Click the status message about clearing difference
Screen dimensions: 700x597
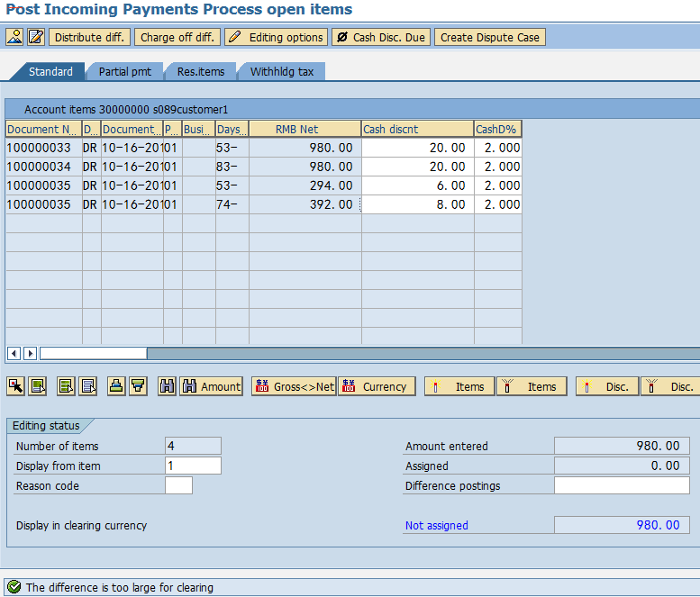coord(120,588)
